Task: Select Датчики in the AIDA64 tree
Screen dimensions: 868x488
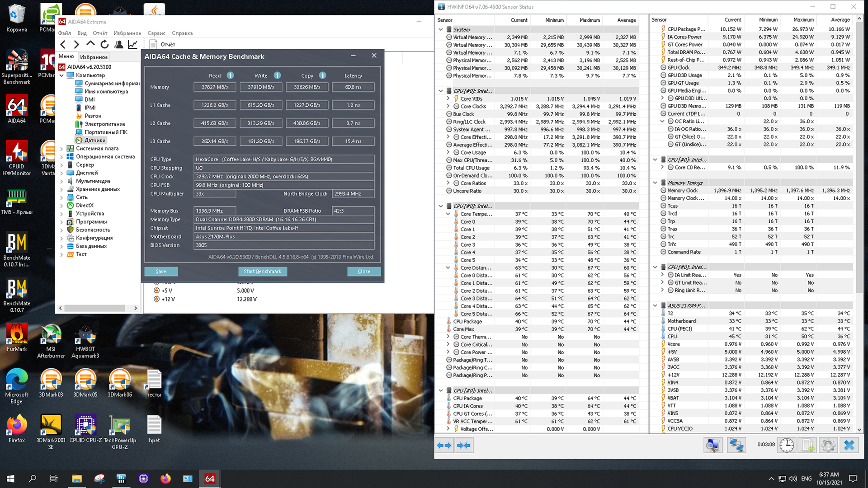Action: (95, 141)
